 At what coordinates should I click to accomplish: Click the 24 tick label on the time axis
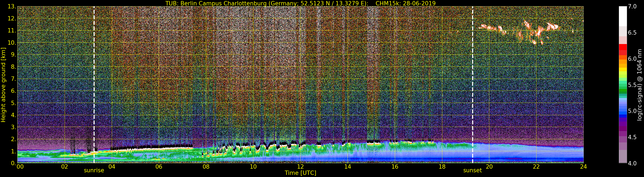[583, 167]
